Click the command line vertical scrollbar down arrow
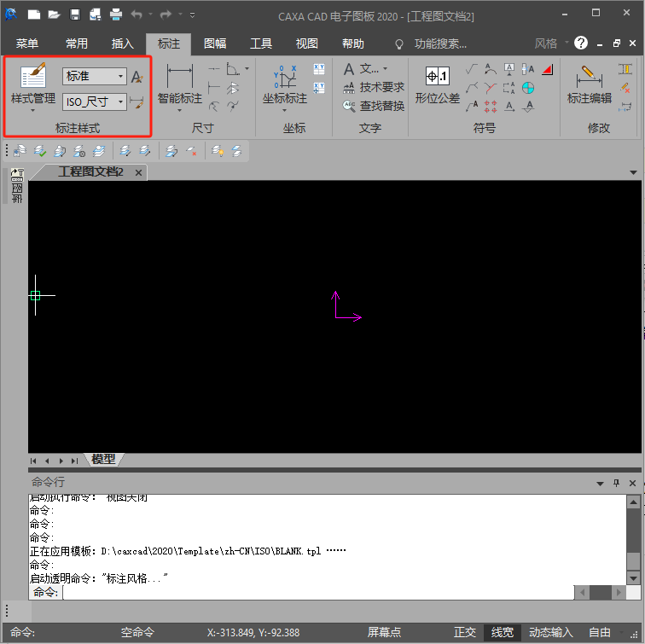This screenshot has width=645, height=644. tap(633, 578)
